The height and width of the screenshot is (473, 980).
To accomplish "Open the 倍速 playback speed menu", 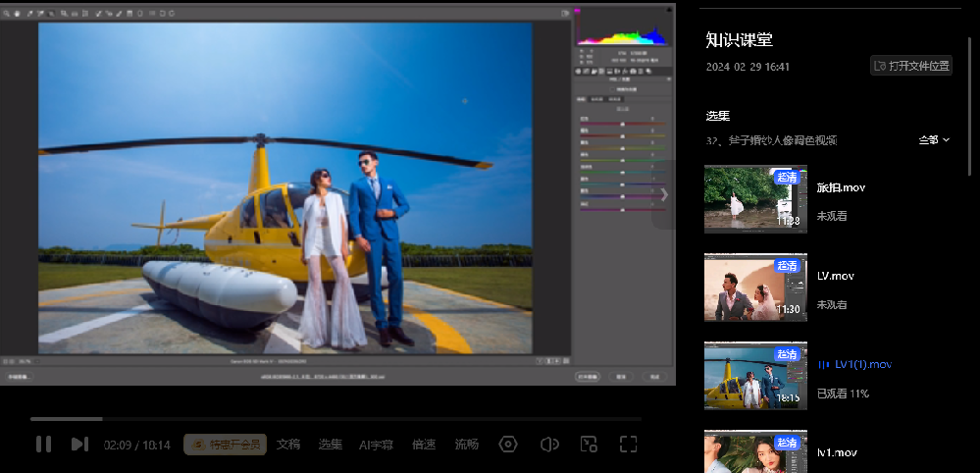I will pyautogui.click(x=424, y=445).
